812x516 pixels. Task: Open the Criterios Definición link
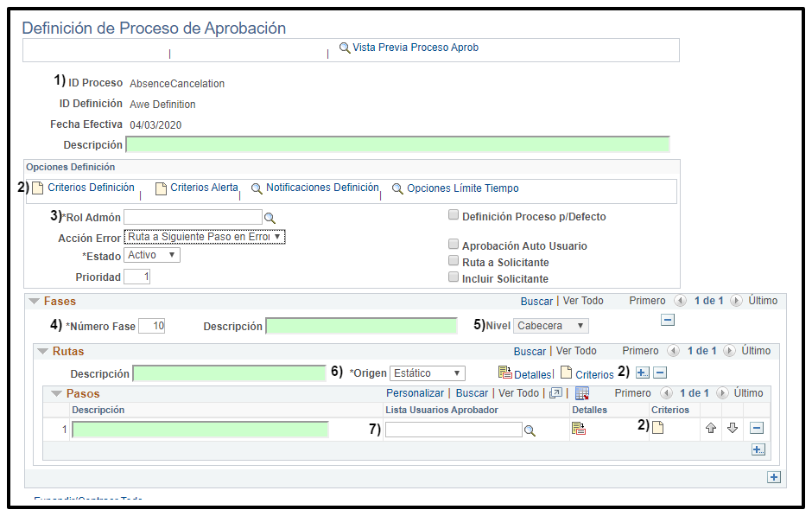[x=91, y=188]
